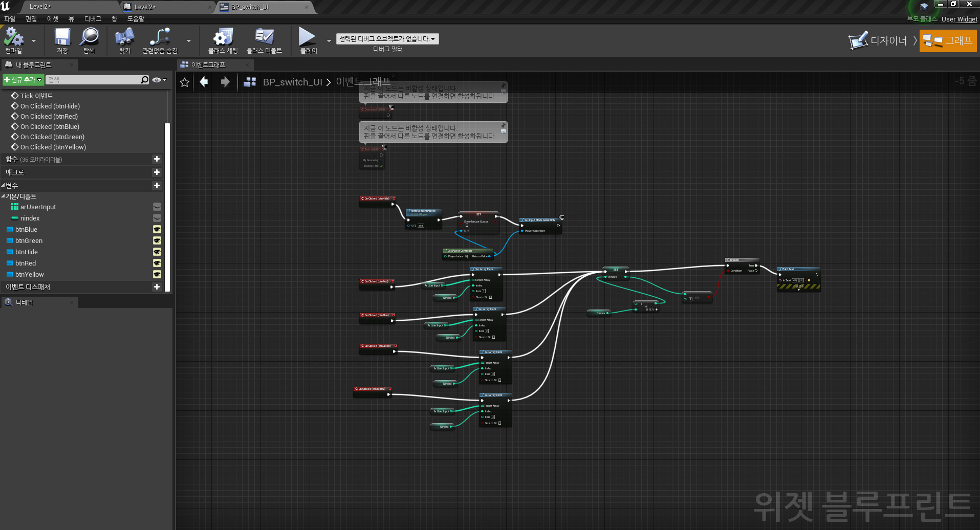Click the My Blueprint search input field
The width and height of the screenshot is (980, 530).
click(x=93, y=80)
